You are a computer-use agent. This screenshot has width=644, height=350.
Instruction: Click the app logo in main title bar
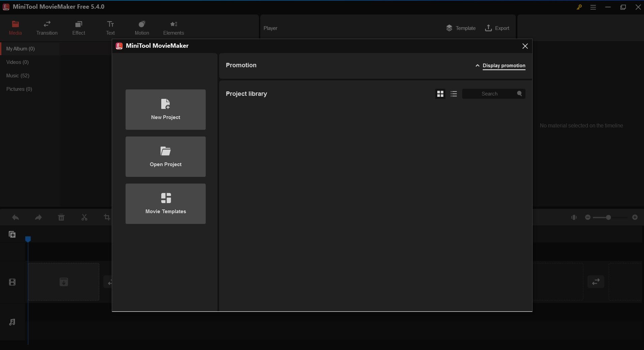pos(6,7)
